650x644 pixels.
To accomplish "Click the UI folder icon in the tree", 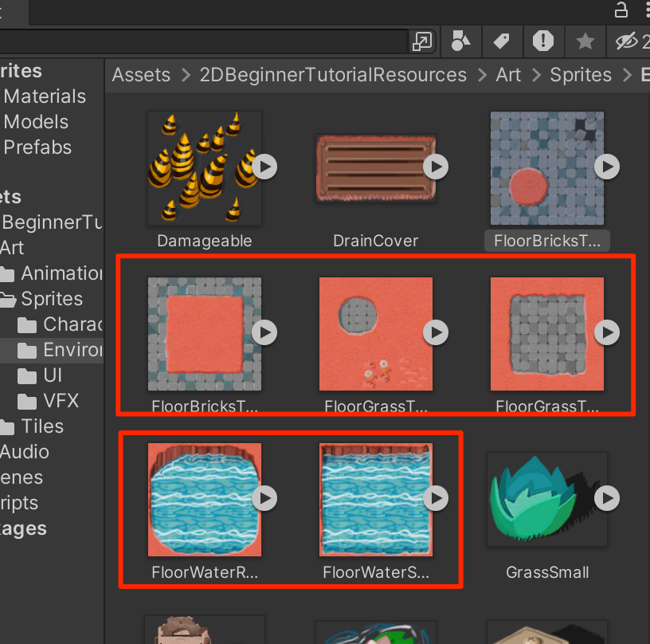I will point(27,376).
